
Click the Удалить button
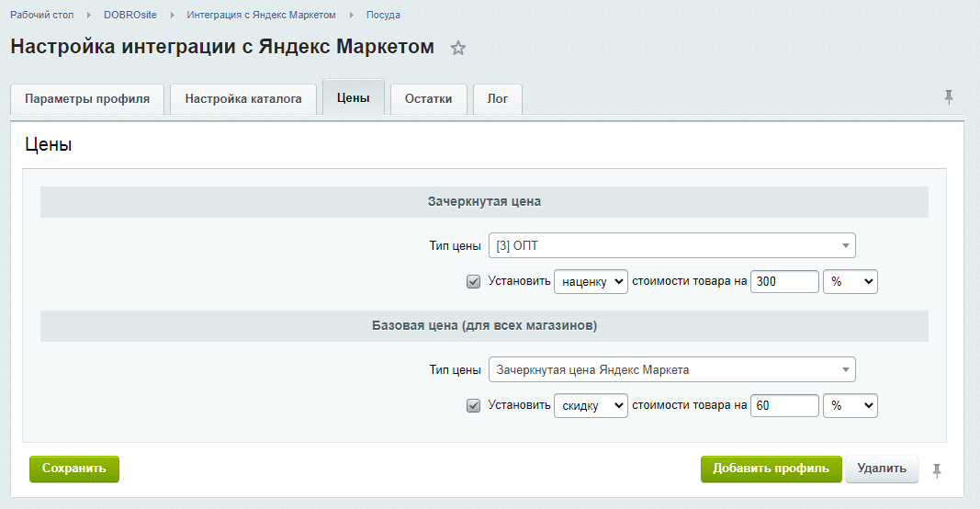click(x=882, y=469)
